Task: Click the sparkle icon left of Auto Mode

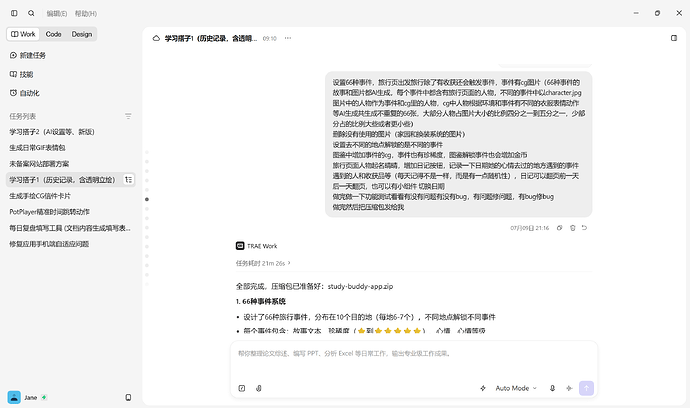Action: click(x=483, y=388)
